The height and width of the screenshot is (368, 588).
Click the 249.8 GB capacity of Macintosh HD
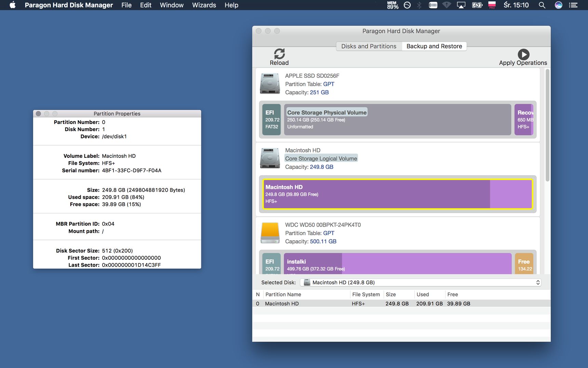point(321,167)
